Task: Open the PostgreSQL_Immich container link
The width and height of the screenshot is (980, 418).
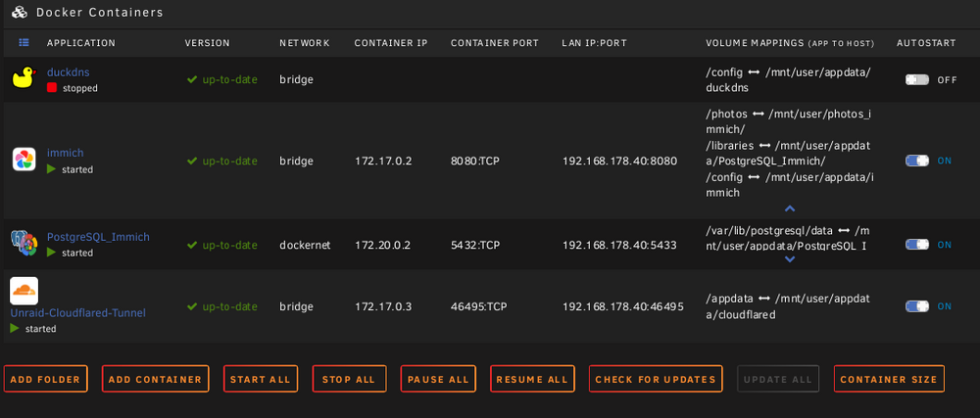Action: pos(98,237)
